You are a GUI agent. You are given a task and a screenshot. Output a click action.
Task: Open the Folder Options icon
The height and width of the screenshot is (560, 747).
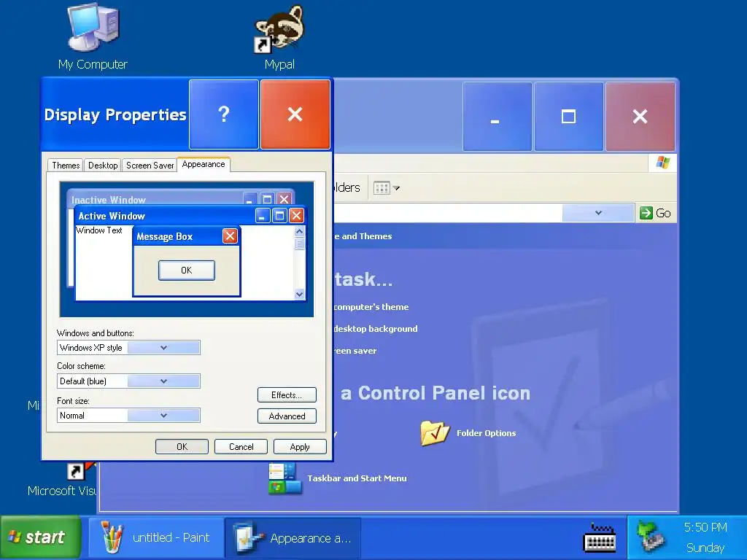point(435,432)
